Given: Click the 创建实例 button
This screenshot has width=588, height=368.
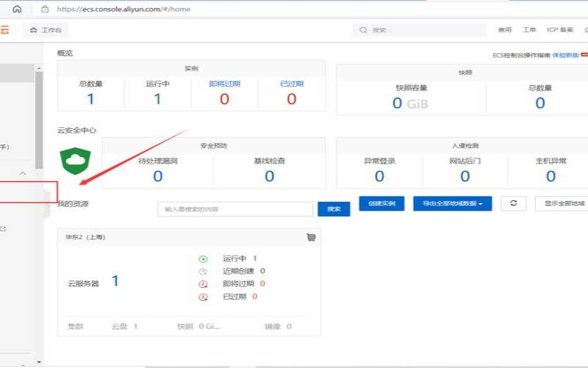Looking at the screenshot, I should tap(381, 204).
